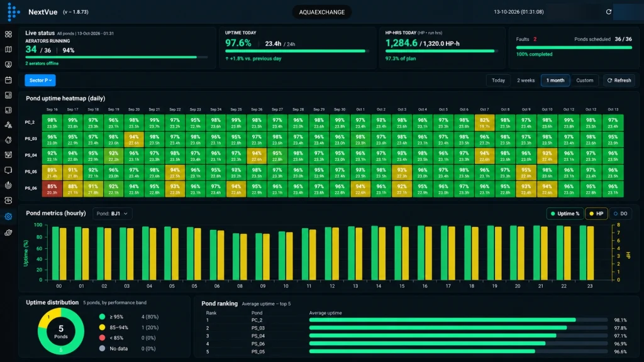Open the dashboard grid icon in sidebar
Viewport: 644px width, 362px height.
(8, 35)
